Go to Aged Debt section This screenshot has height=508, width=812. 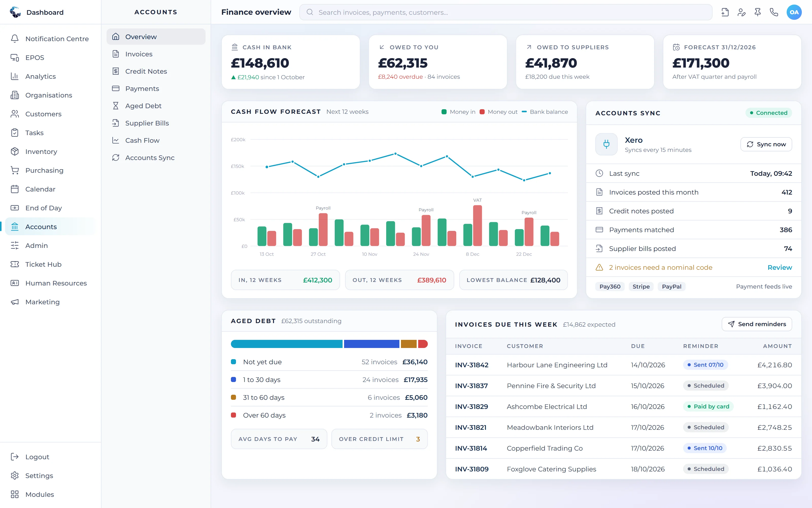click(x=156, y=106)
